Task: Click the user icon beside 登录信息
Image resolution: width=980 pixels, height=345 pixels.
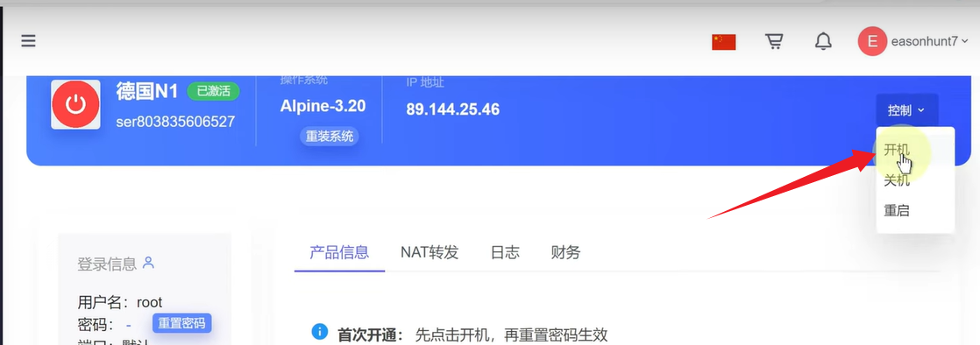Action: point(148,263)
